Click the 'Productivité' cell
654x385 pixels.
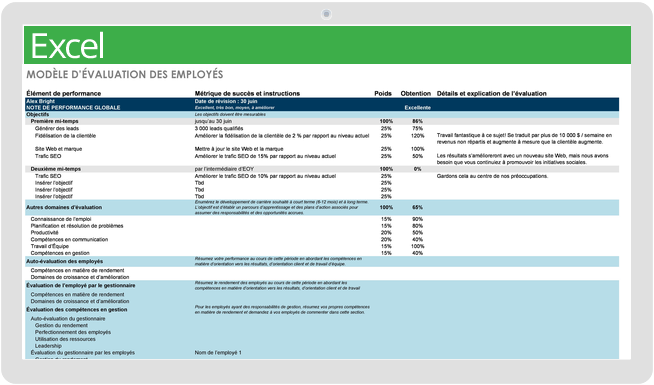tap(44, 232)
